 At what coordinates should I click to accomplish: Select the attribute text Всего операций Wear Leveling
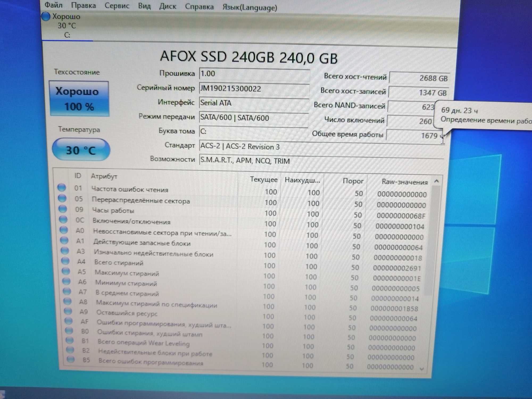pyautogui.click(x=144, y=343)
